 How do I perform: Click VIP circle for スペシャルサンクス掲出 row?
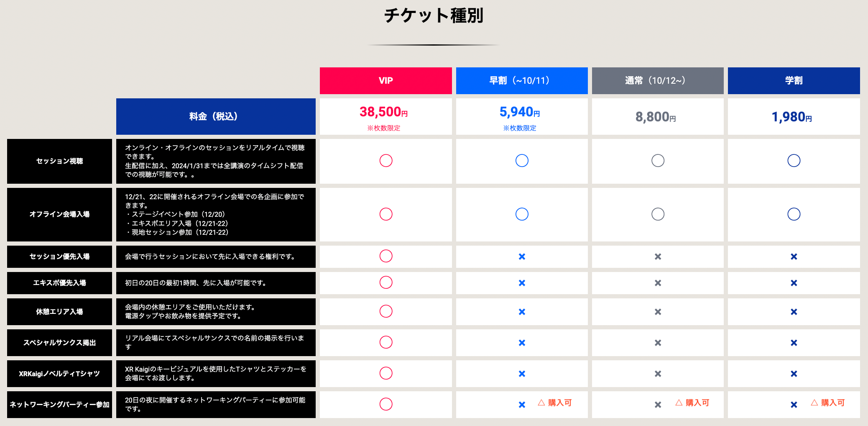coord(386,342)
